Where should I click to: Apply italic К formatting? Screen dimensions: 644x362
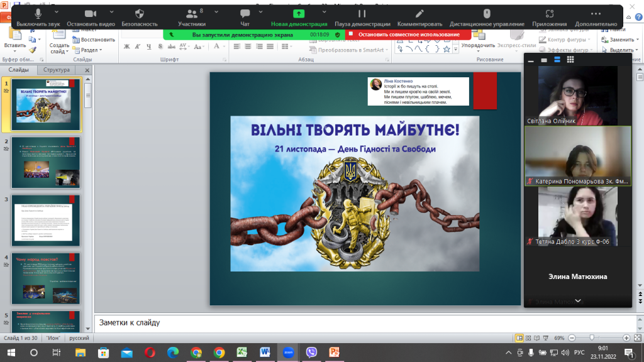click(138, 47)
